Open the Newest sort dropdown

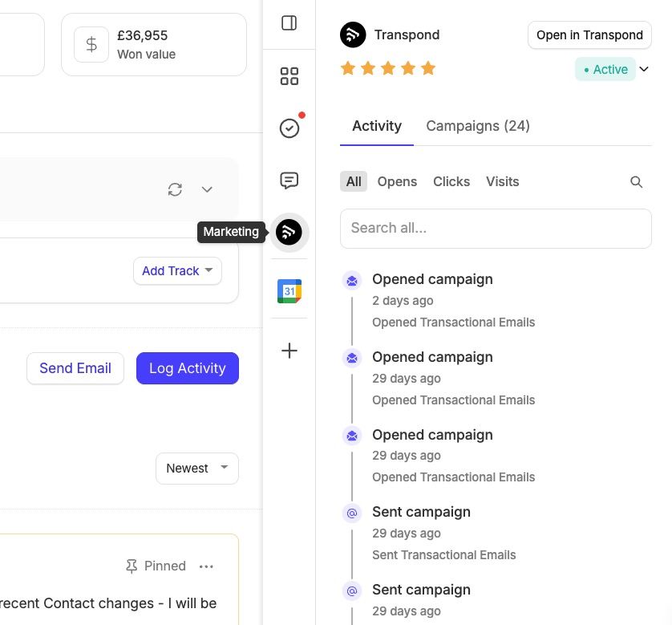coord(197,469)
